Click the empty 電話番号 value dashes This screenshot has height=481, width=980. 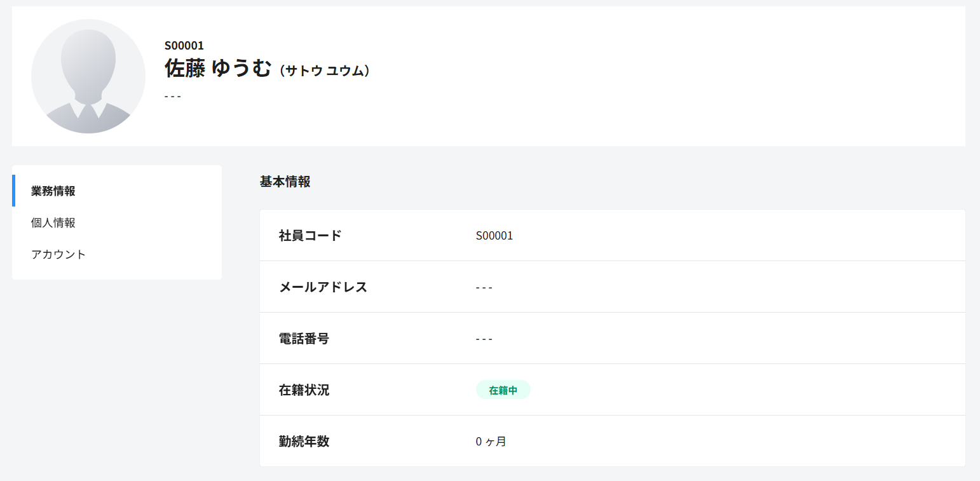pos(484,339)
